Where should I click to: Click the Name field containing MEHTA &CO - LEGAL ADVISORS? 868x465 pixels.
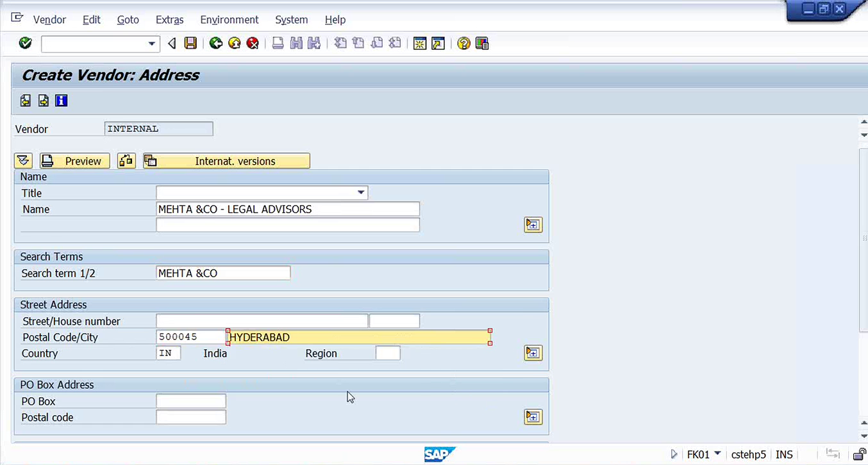(288, 209)
